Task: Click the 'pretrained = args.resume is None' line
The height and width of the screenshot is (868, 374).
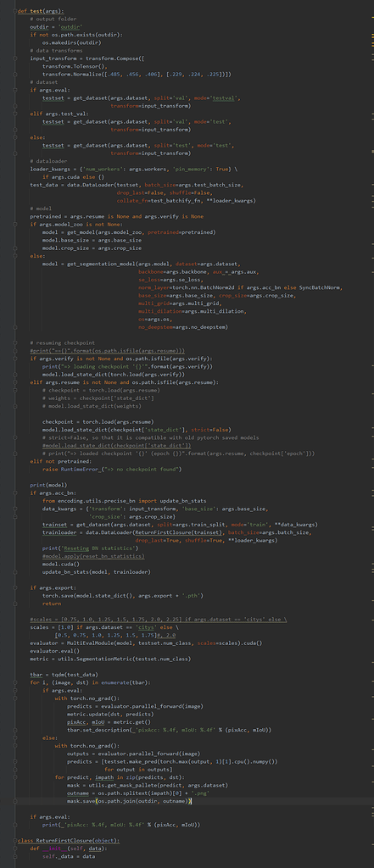Action: 116,216
